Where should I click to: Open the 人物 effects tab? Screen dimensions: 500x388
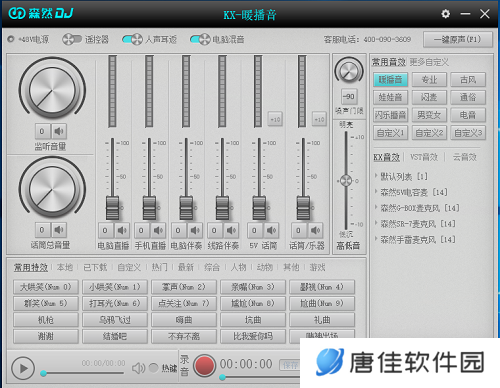(239, 267)
